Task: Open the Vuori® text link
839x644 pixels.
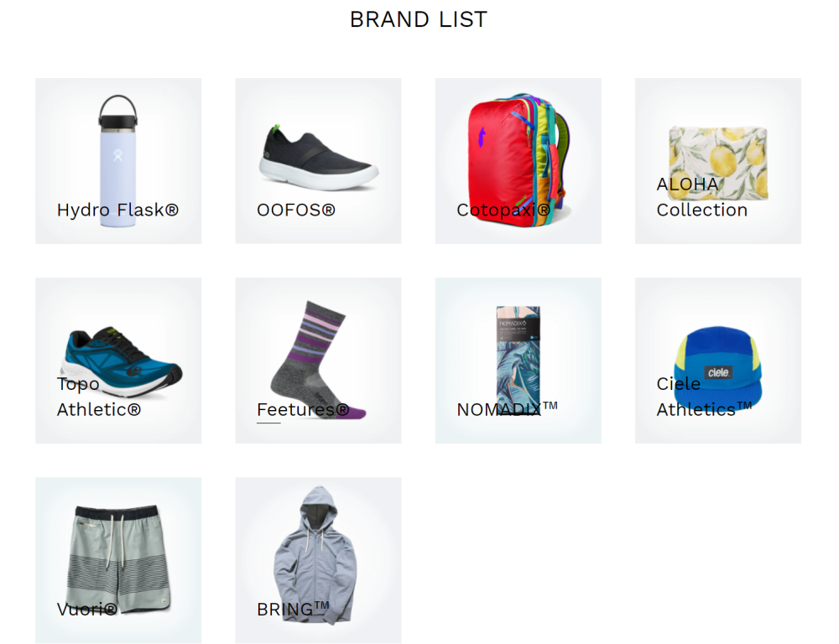Action: pyautogui.click(x=87, y=610)
